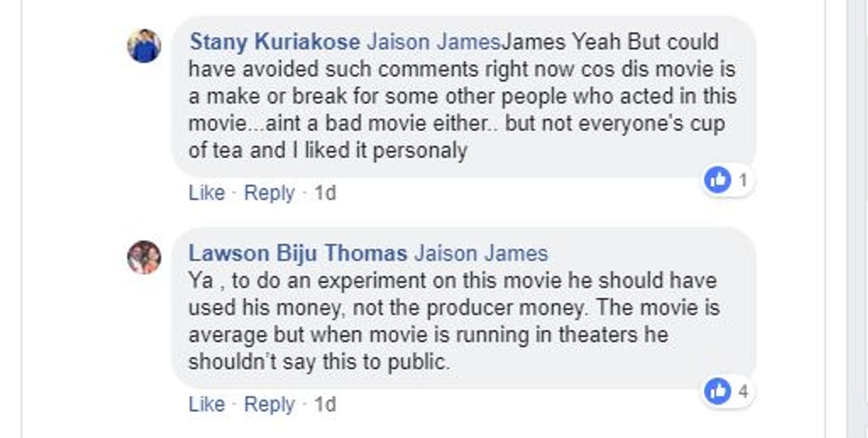This screenshot has height=438, width=868.
Task: Click the vertical scrollbar on the right edge
Action: (x=857, y=203)
